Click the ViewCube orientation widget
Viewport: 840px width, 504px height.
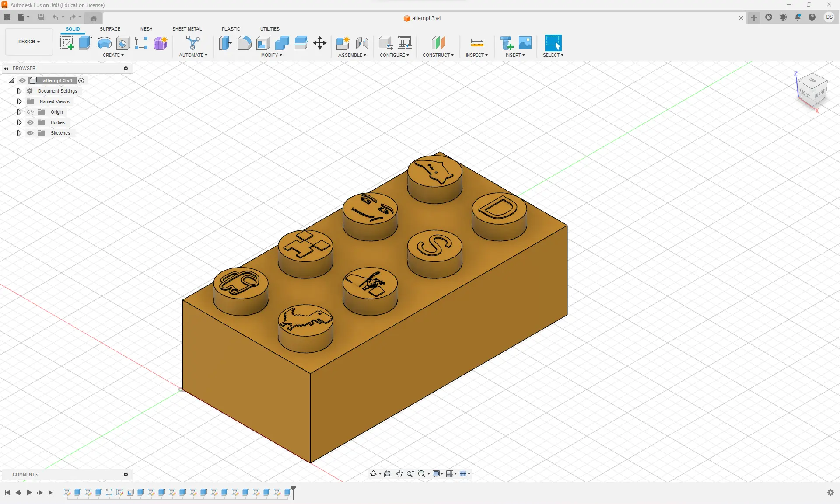812,90
